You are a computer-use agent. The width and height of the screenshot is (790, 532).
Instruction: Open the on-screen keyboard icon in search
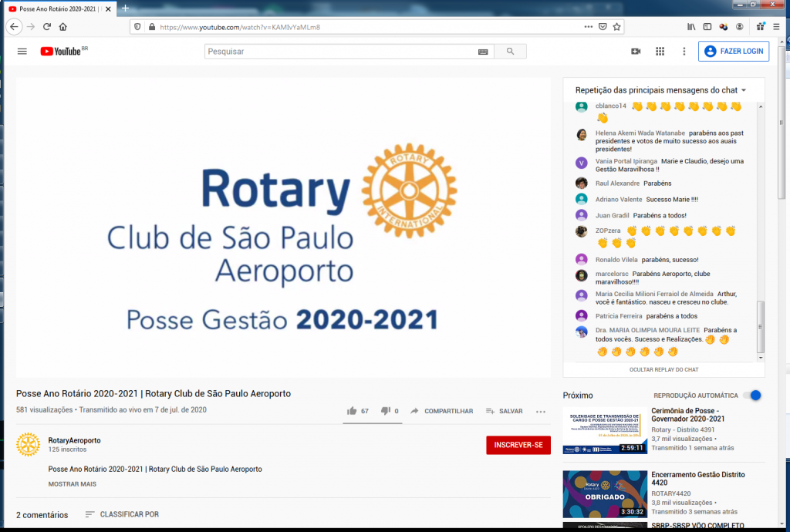[483, 52]
